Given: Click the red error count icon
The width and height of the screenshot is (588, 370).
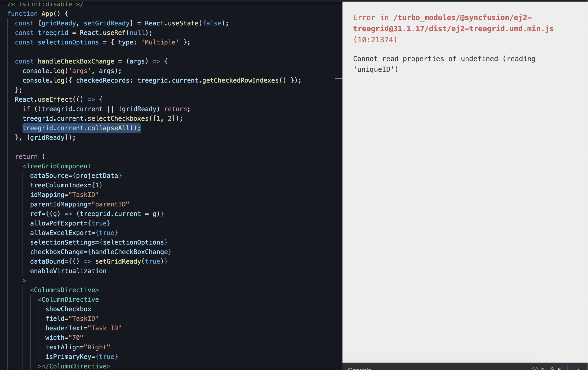Looking at the screenshot, I should click(x=535, y=368).
